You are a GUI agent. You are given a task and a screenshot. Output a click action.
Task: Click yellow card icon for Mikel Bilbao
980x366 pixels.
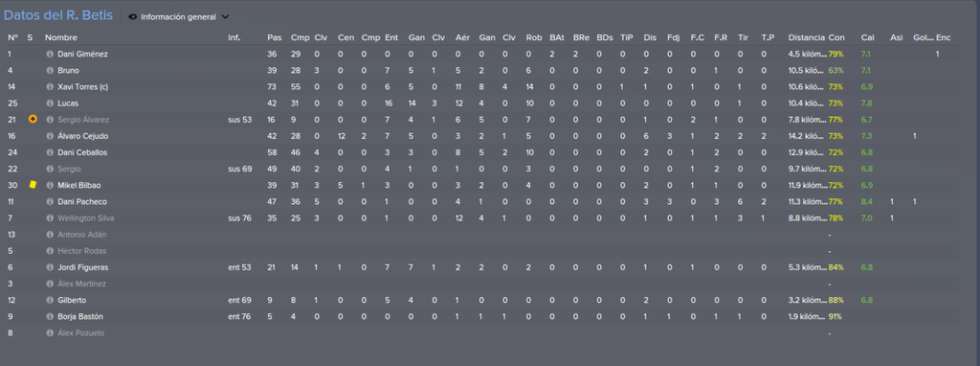[x=33, y=185]
